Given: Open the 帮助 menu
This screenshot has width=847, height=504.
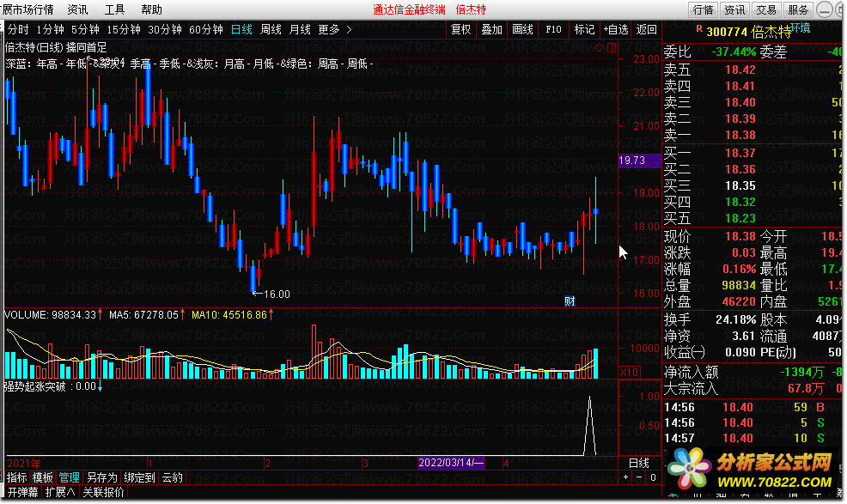Looking at the screenshot, I should coord(151,9).
